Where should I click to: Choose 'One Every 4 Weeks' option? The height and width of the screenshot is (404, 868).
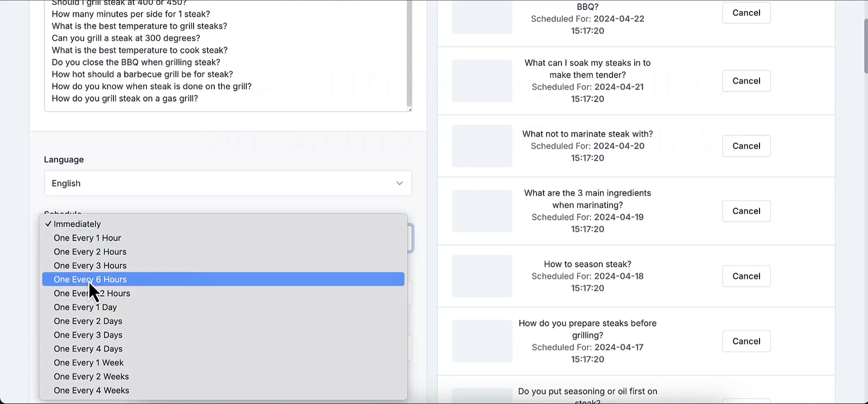coord(223,390)
